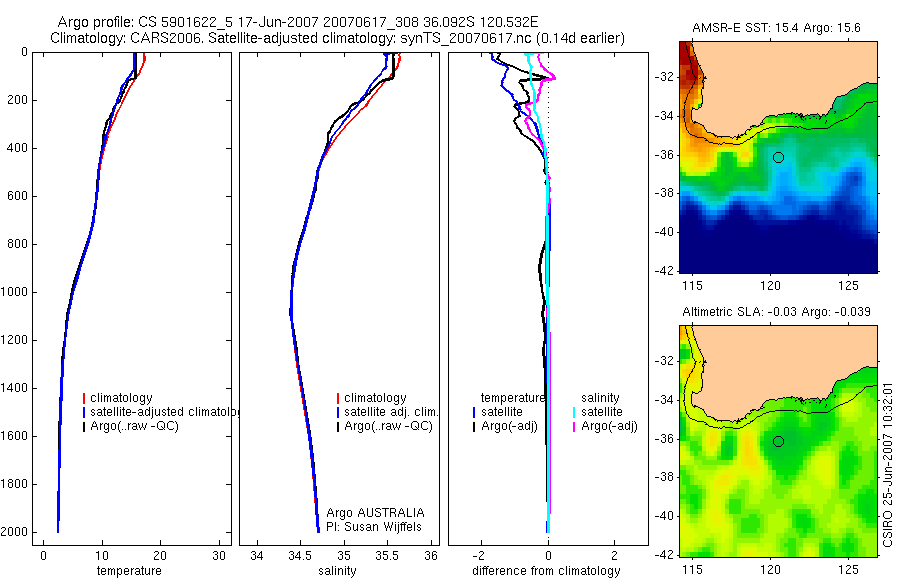Click 'Argo(..raw -QC)' legend text in temperature panel
The image size is (900, 580).
134,426
